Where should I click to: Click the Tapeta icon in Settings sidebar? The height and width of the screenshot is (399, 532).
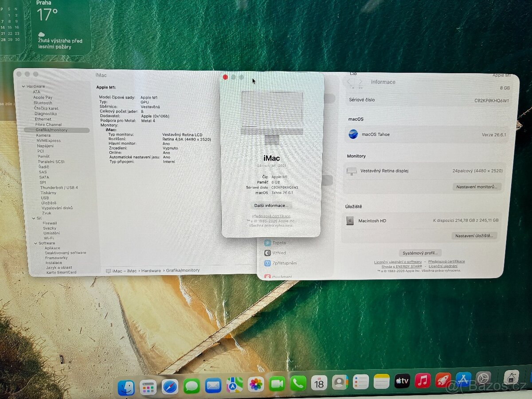(268, 243)
